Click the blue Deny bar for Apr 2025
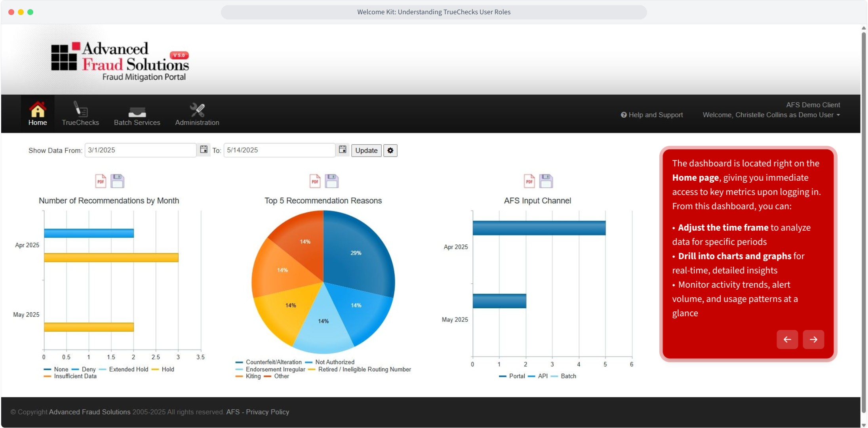868x428 pixels. click(x=89, y=233)
